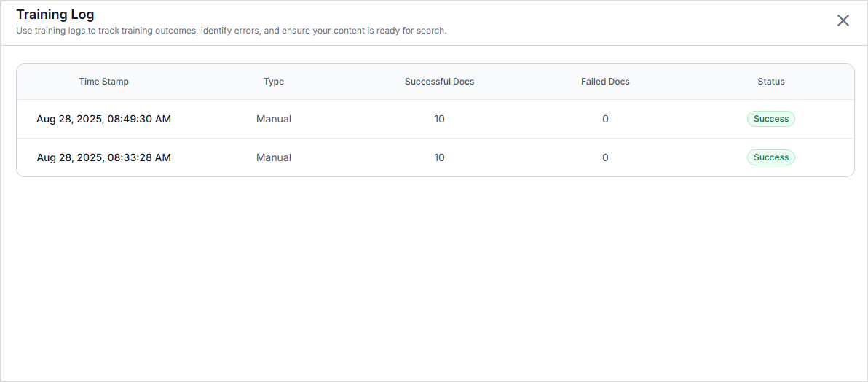This screenshot has width=868, height=382.
Task: Click the Success badge for 08:33:28 run
Action: tap(770, 157)
